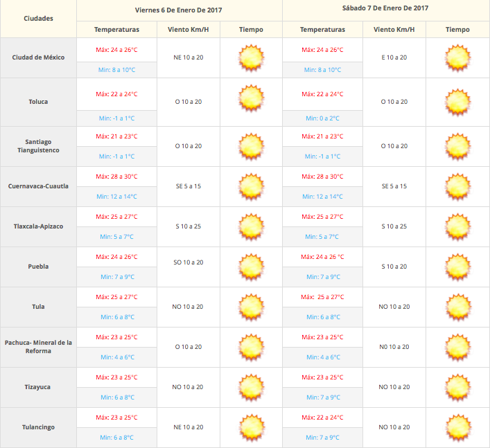
Task: Click Friday's sun icon for Ciudad de México
Action: point(251,57)
